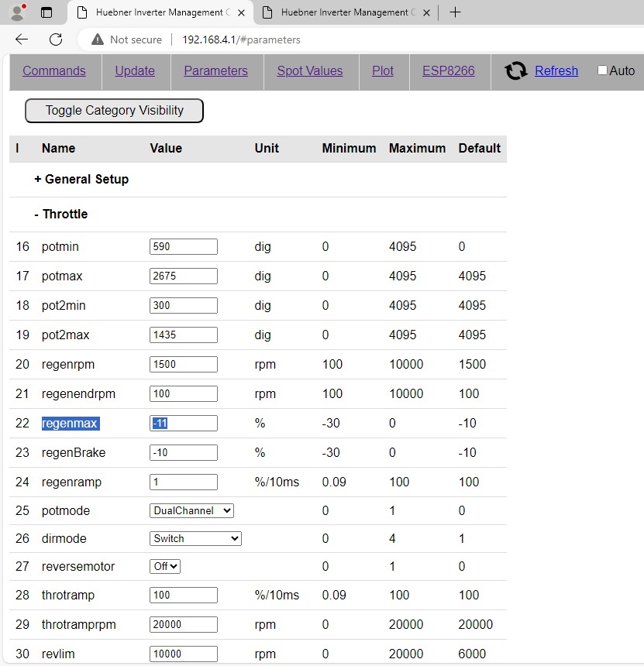Click the address bar URL

241,39
